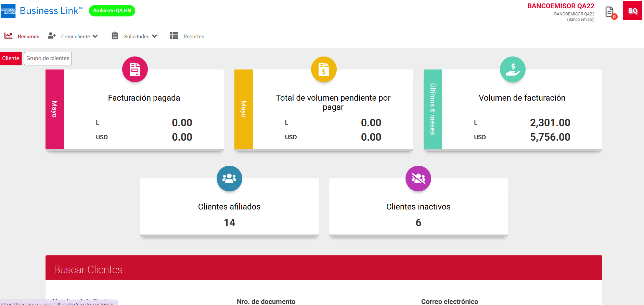The image size is (644, 305).
Task: Click the American Express logo
Action: click(8, 11)
